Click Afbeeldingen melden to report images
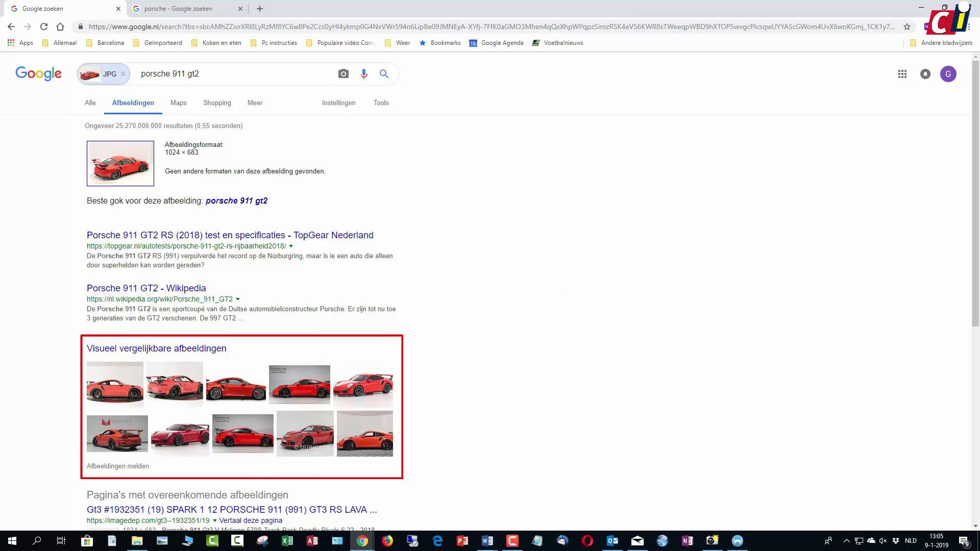 coord(118,466)
